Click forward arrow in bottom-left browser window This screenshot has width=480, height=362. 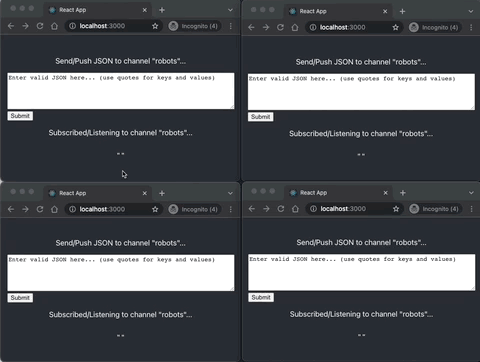pos(25,209)
